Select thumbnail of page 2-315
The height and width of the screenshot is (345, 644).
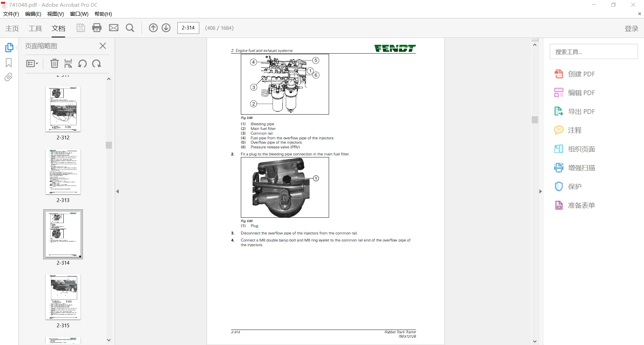click(x=63, y=297)
